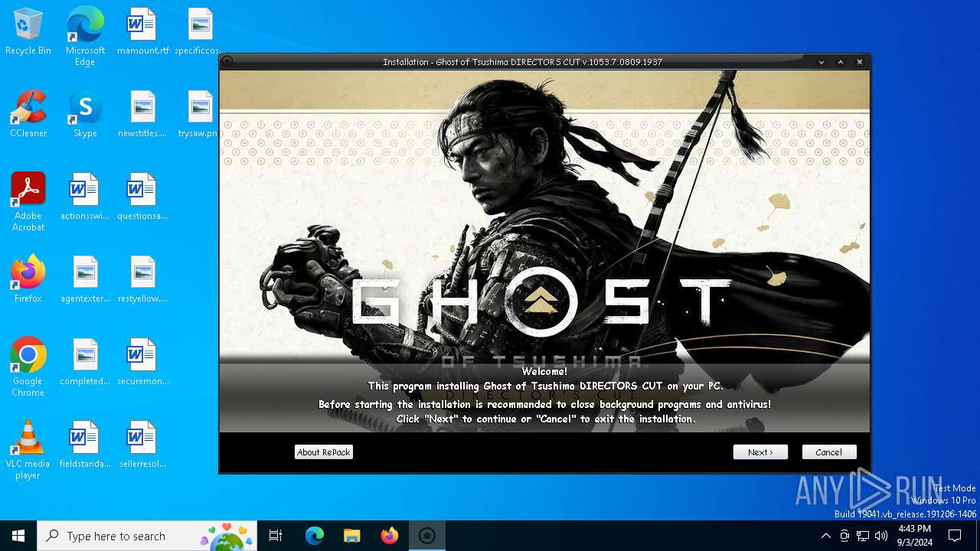Open File Explorer from the taskbar
The height and width of the screenshot is (551, 980).
351,536
